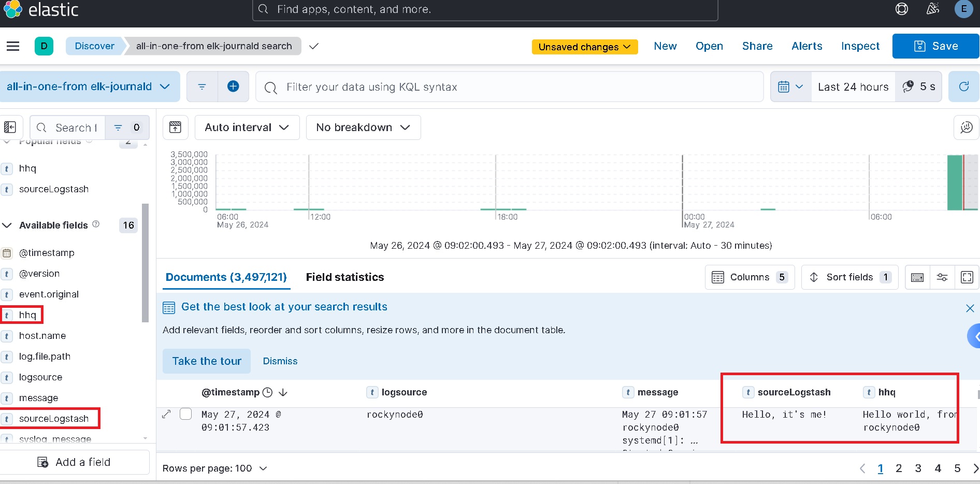Close the tour callout banner
980x484 pixels.
pos(970,308)
